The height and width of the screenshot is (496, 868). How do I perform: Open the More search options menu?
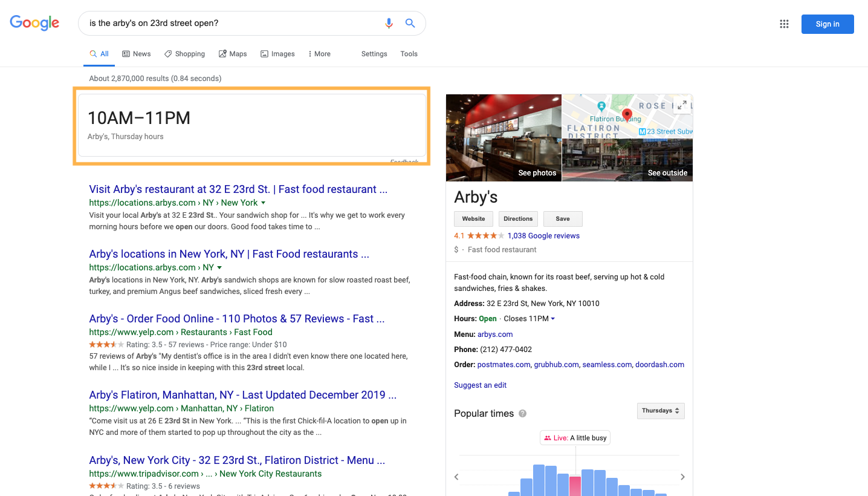click(x=319, y=54)
